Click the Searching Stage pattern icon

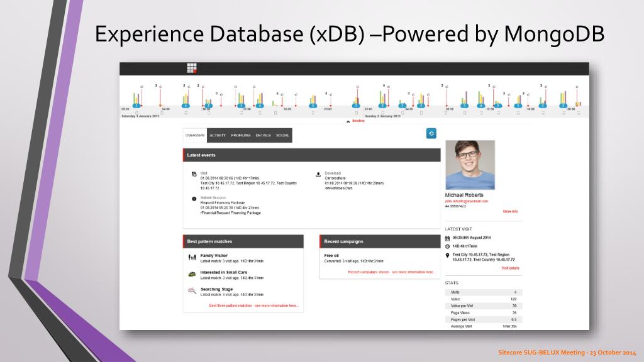192,291
